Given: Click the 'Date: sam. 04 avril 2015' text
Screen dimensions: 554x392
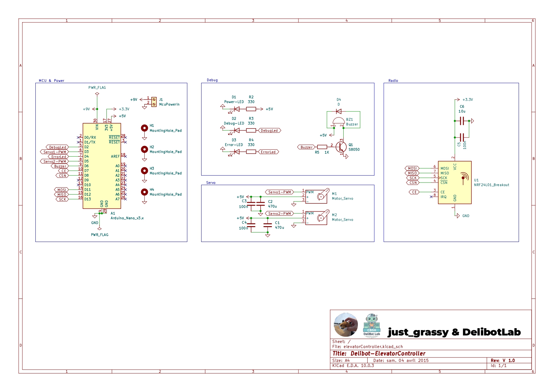Looking at the screenshot, I should 401,360.
